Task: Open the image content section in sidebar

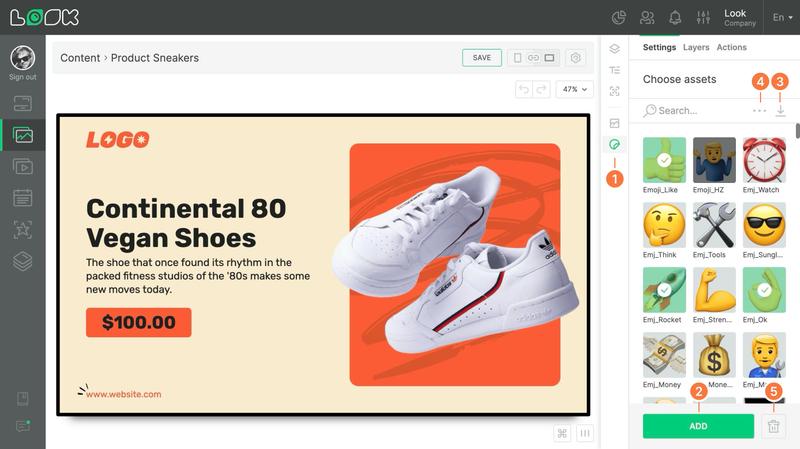Action: click(x=22, y=135)
